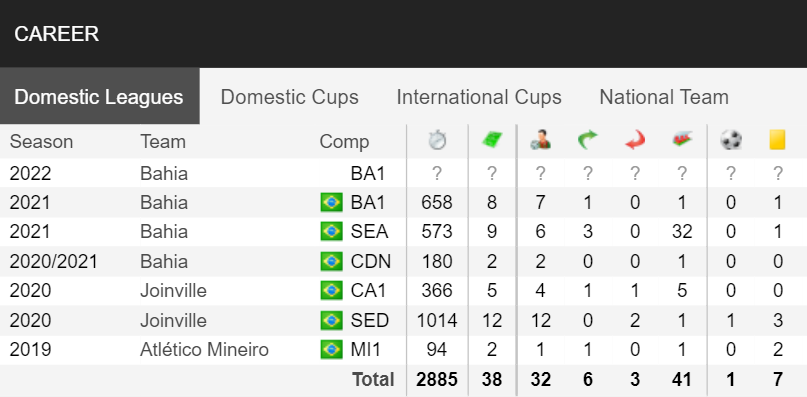Open Atlético Mineiro team link
807x397 pixels.
pos(204,350)
